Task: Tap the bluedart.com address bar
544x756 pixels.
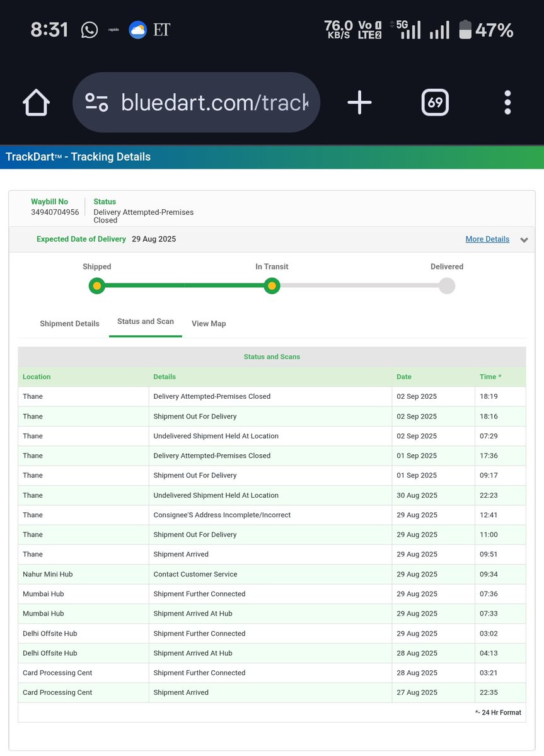Action: click(196, 102)
